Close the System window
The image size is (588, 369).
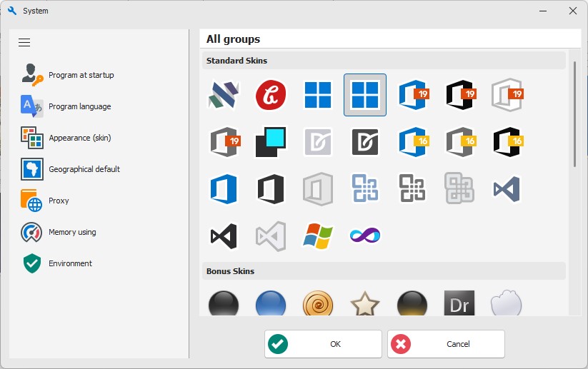point(573,11)
